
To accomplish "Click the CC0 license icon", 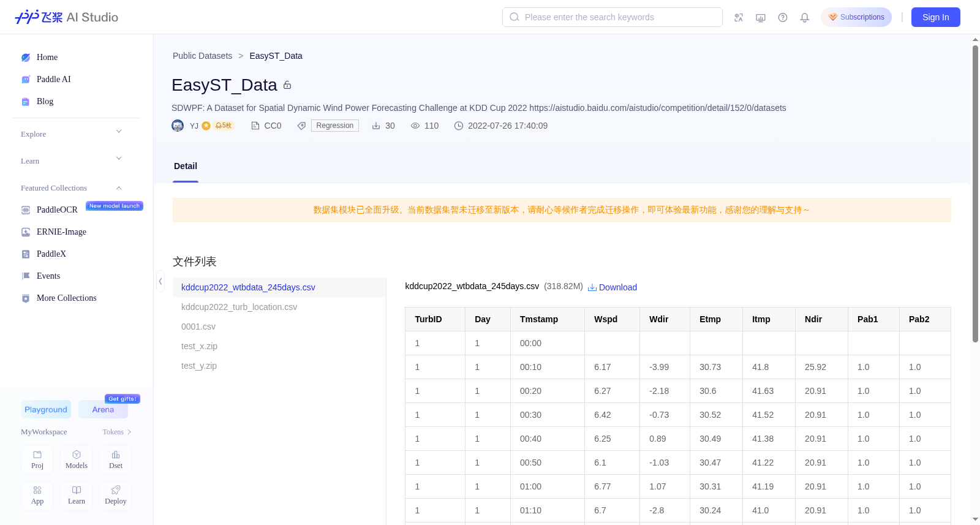I will pos(255,126).
